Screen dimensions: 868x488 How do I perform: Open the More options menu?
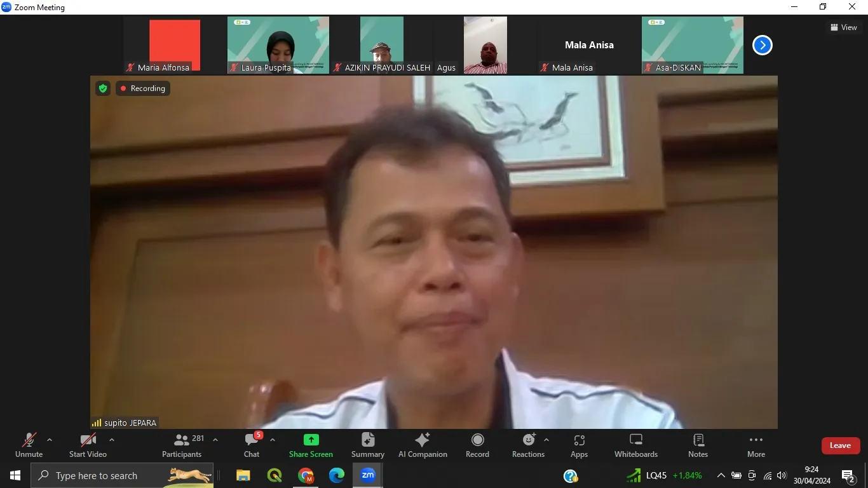click(756, 445)
